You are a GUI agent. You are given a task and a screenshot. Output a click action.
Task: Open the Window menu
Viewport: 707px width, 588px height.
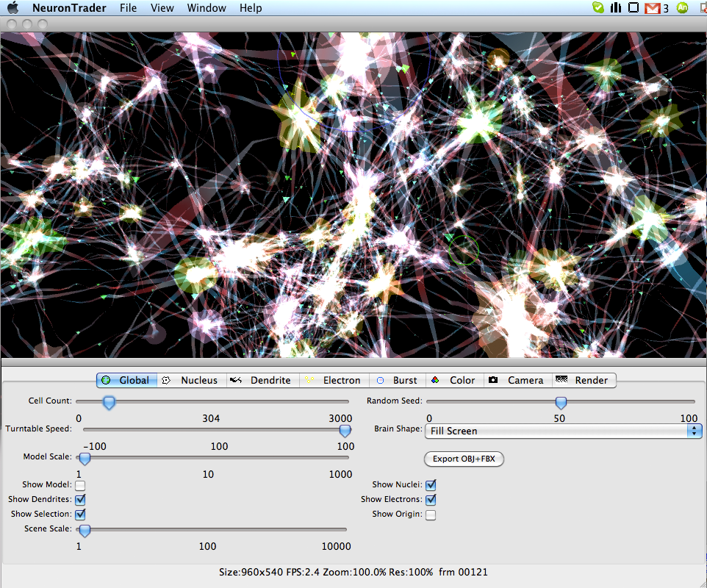click(207, 8)
